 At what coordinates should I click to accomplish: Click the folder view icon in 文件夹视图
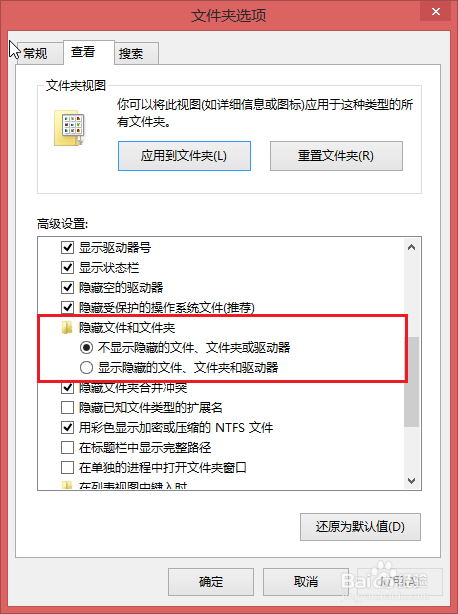[x=69, y=128]
